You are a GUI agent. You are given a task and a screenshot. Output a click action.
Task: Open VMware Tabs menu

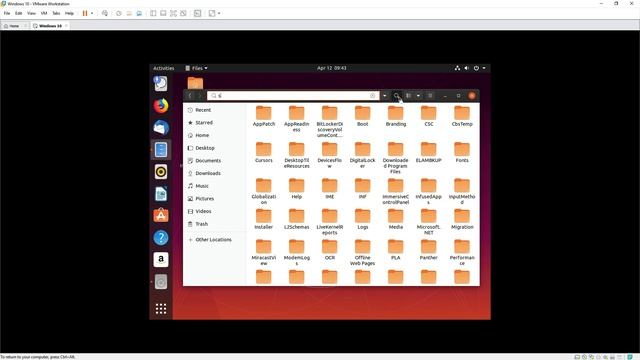coord(56,13)
